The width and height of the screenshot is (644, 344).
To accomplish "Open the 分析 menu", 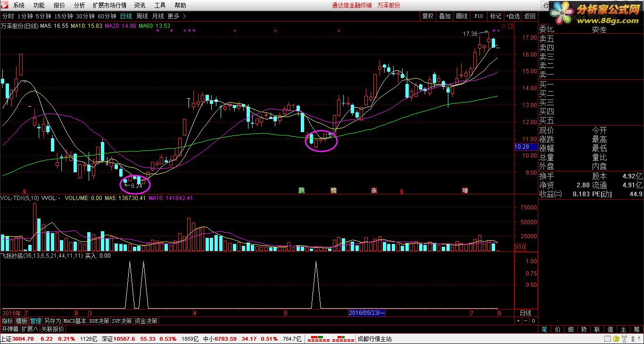I will point(80,6).
